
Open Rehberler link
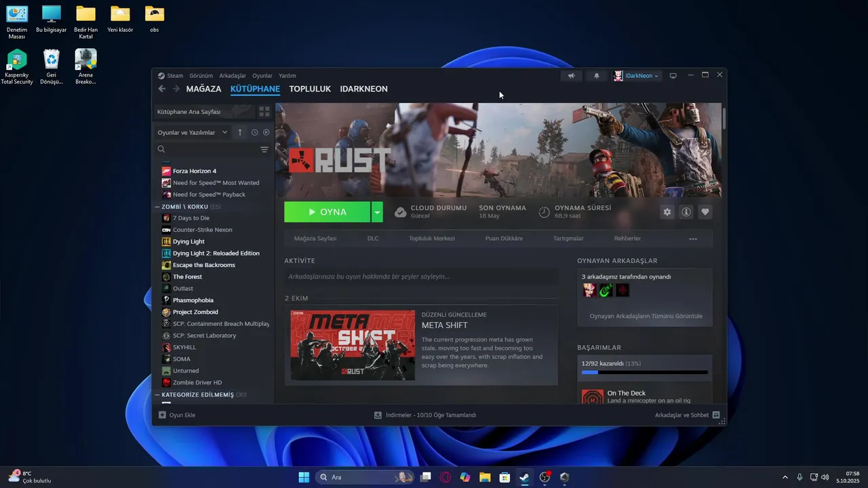(627, 239)
